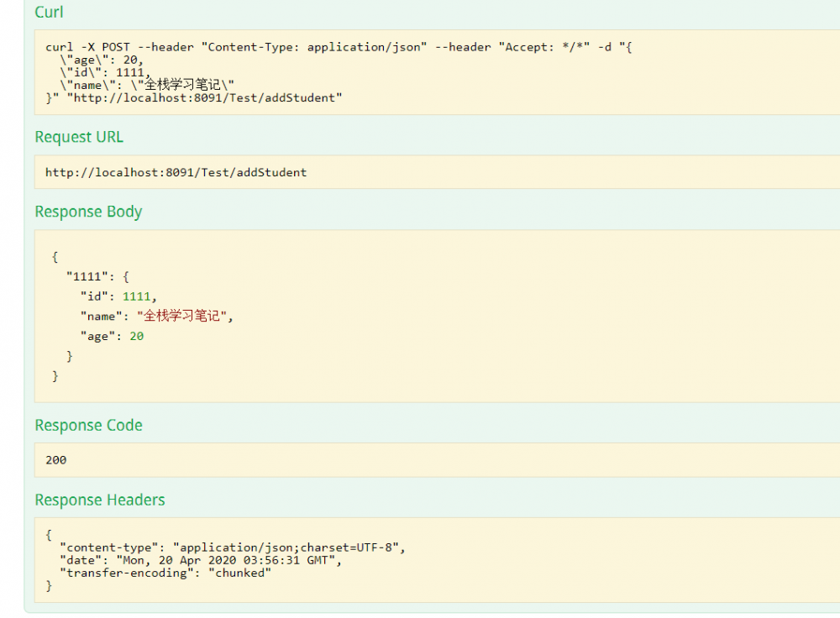Click the curl -X POST command line
Screen dimensions: 840x618
click(336, 47)
